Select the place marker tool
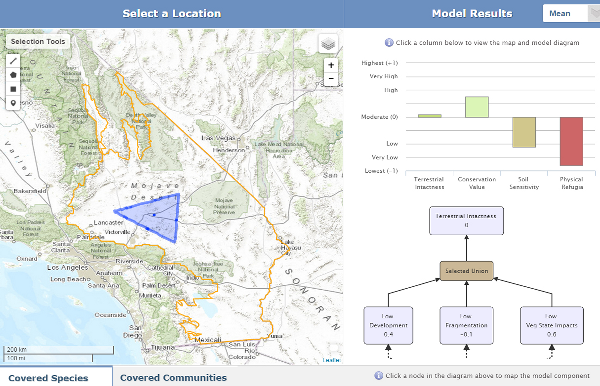Image resolution: width=600 pixels, height=386 pixels. tap(13, 103)
